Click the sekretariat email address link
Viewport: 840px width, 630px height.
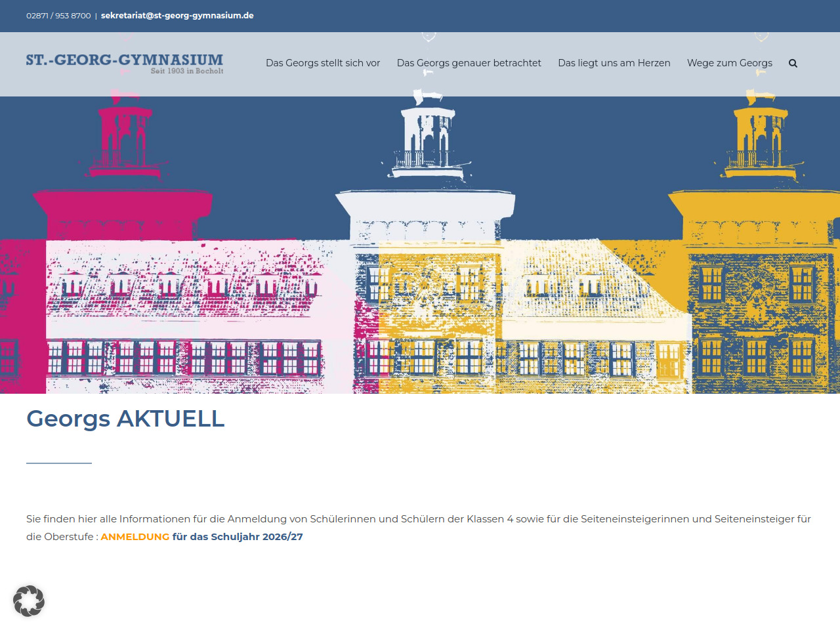[177, 16]
